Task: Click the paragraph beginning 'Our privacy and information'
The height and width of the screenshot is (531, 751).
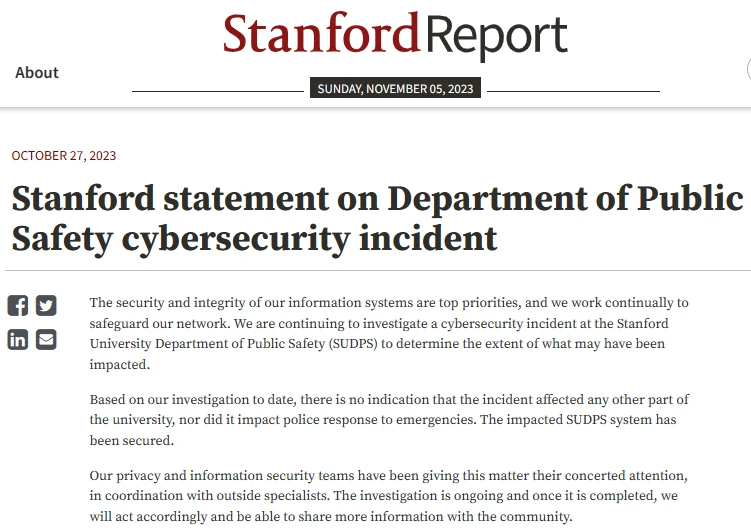Action: click(389, 496)
